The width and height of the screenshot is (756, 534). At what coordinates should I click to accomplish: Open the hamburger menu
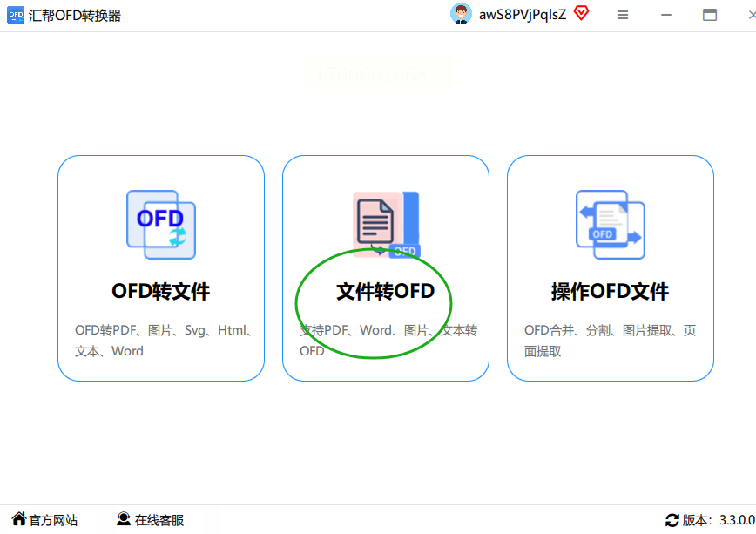click(623, 15)
